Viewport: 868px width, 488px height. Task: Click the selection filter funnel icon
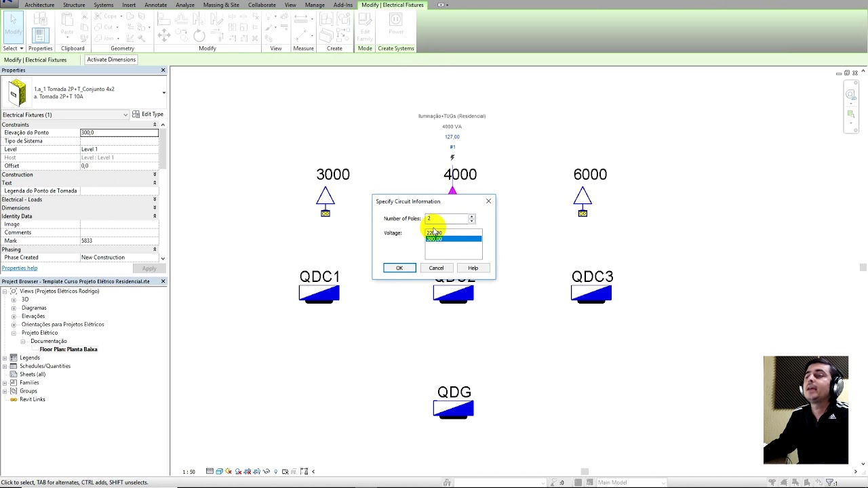[830, 483]
